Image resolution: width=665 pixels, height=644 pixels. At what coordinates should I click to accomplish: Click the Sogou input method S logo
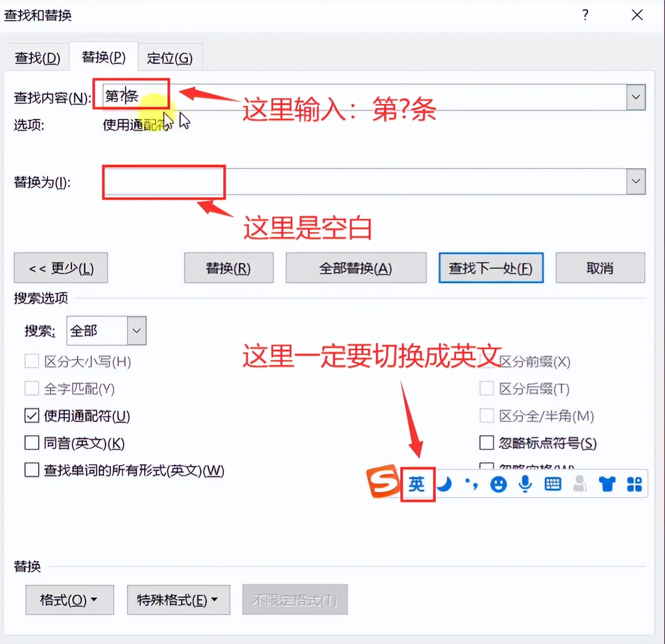[383, 481]
